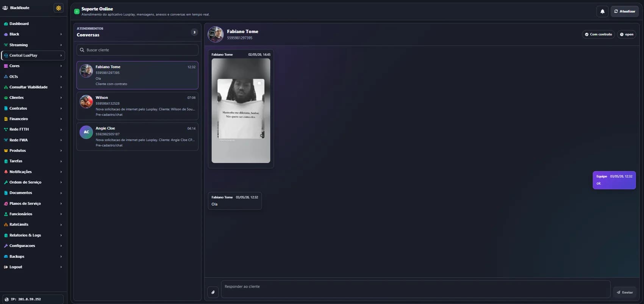Screen dimensions: 644x304
Task: Click the Financeiro icon
Action: tap(6, 119)
